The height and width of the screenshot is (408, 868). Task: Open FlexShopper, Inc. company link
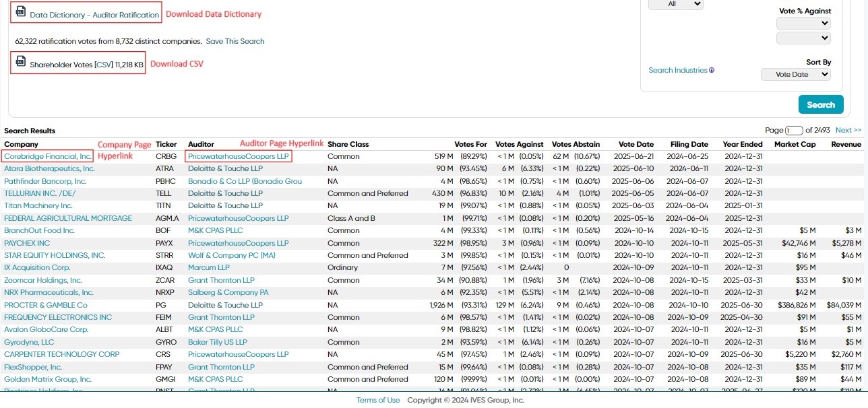click(x=33, y=367)
